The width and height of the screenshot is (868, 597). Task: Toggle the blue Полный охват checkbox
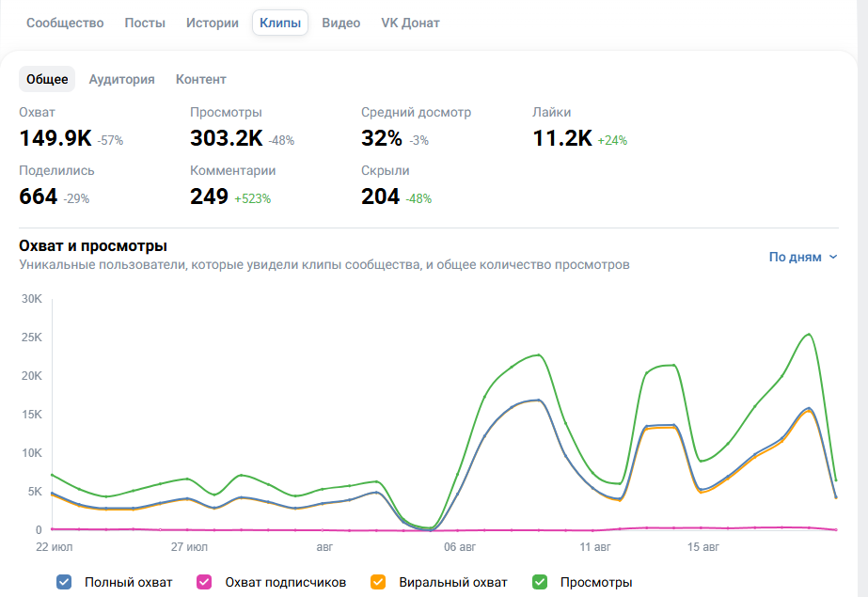64,582
